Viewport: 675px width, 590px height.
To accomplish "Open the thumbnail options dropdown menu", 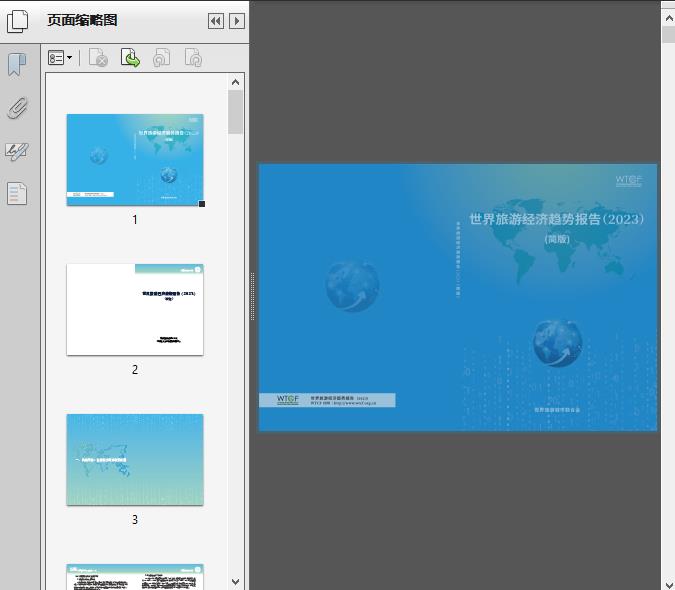I will (x=60, y=58).
